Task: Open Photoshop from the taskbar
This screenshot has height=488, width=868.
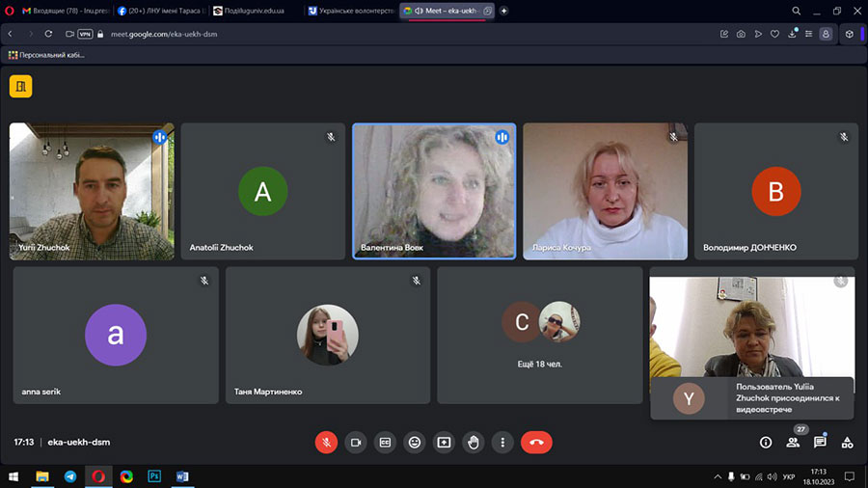Action: (x=154, y=476)
